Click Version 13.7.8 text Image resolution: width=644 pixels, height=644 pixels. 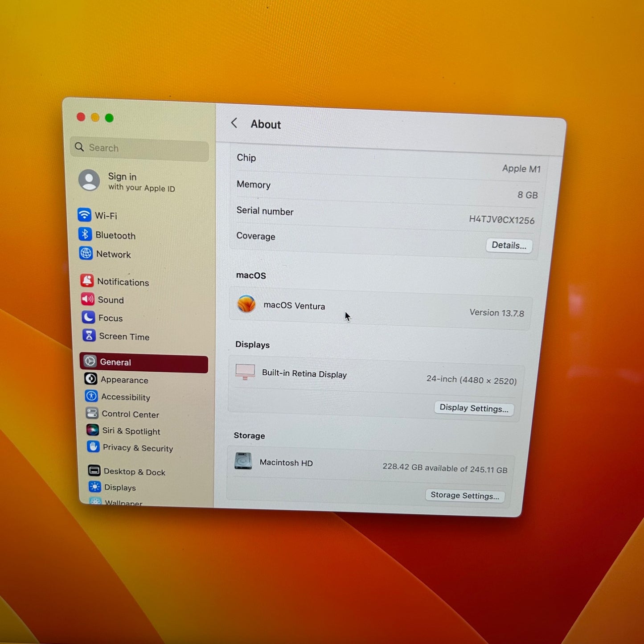(496, 313)
